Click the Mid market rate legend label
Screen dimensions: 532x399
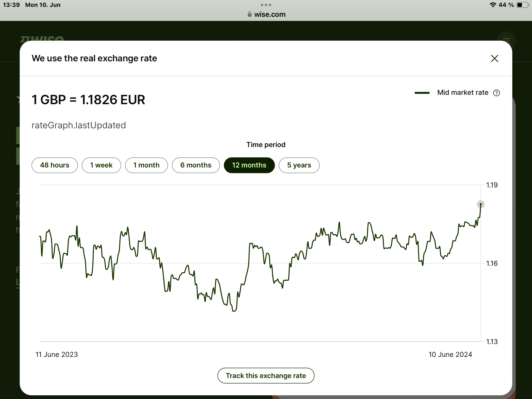click(463, 93)
